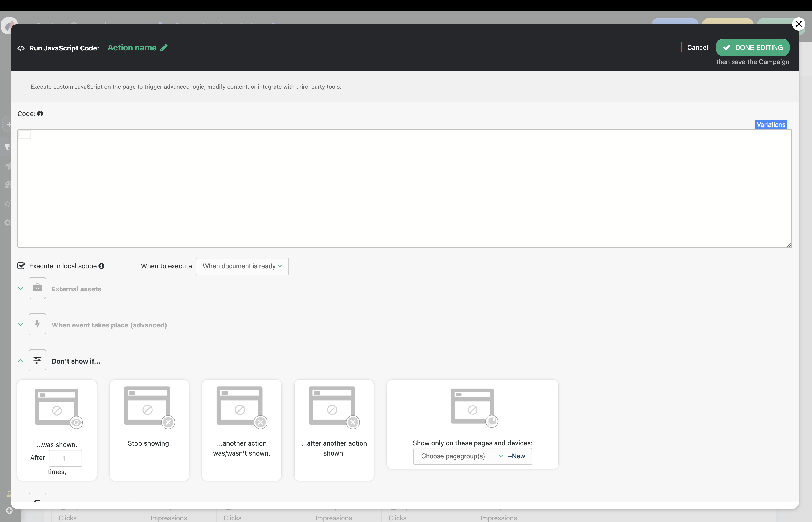Toggle the 'Execute in local scope' checkbox
The image size is (812, 522).
tap(21, 265)
